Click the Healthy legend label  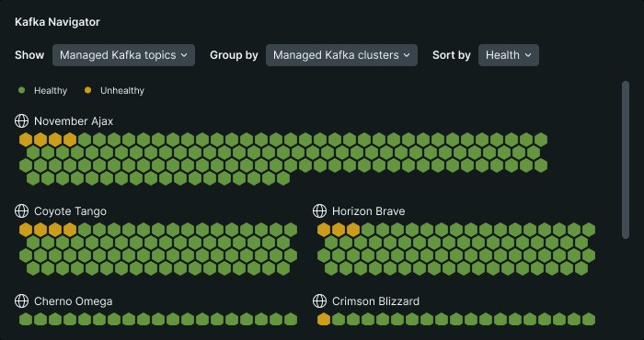(51, 91)
